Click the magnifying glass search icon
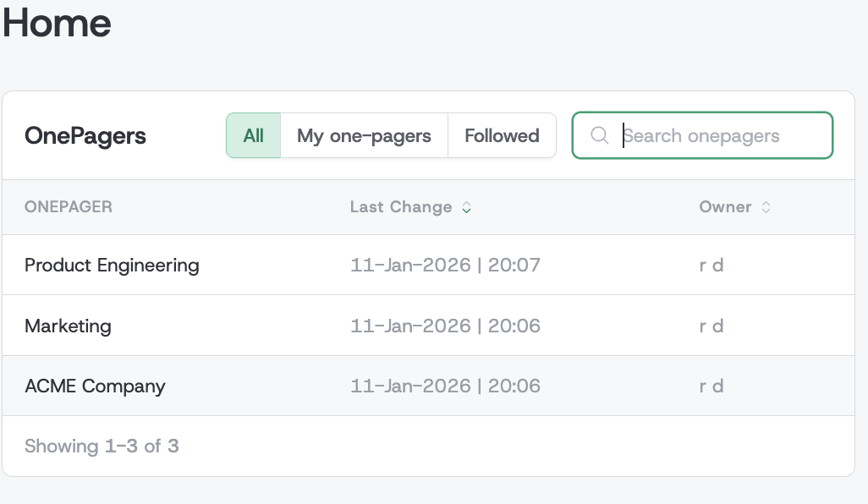 tap(601, 135)
